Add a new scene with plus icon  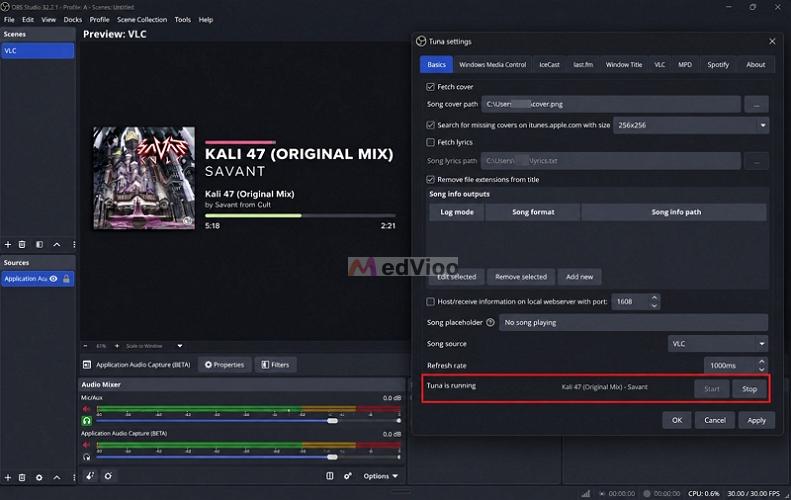8,245
